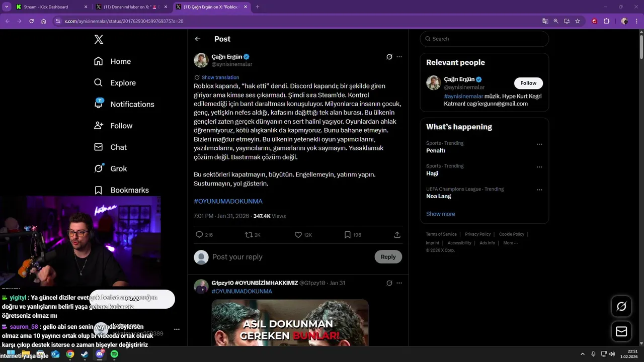Viewport: 644px width, 362px height.
Task: Open the floating messages envelope button
Action: tap(621, 331)
